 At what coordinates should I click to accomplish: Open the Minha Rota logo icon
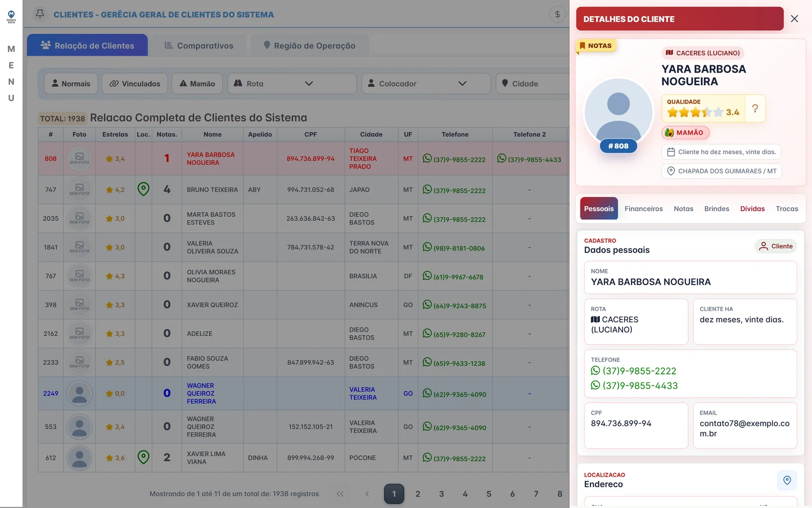point(11,17)
